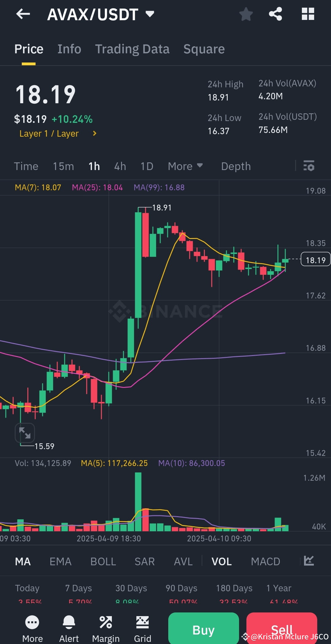This screenshot has height=644, width=331.
Task: Click the back arrow to exit chart
Action: point(23,14)
